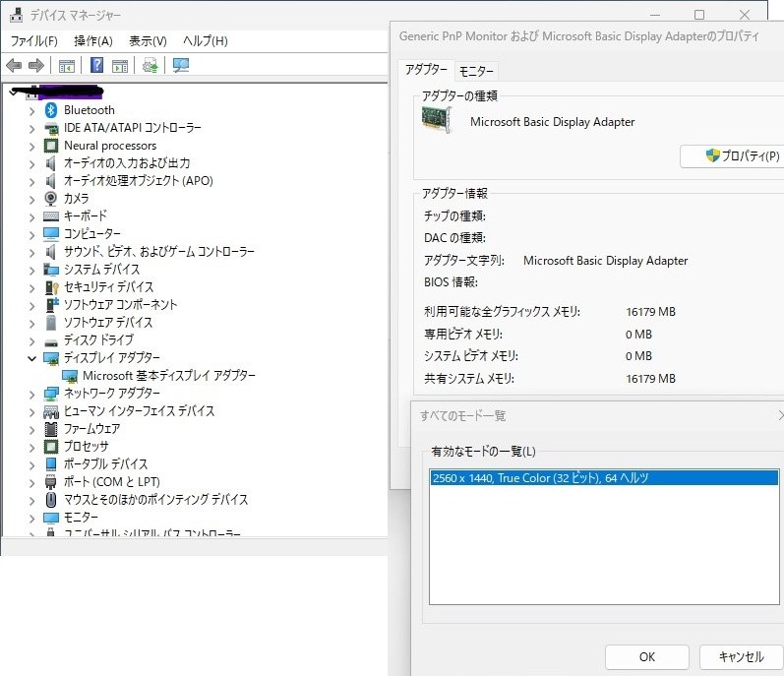Viewport: 784px width, 676px height.
Task: Switch to the アダプター tab
Action: [x=426, y=70]
